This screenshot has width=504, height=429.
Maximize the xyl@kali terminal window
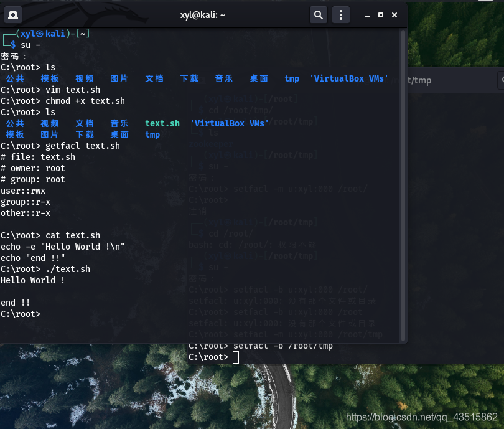click(x=381, y=15)
